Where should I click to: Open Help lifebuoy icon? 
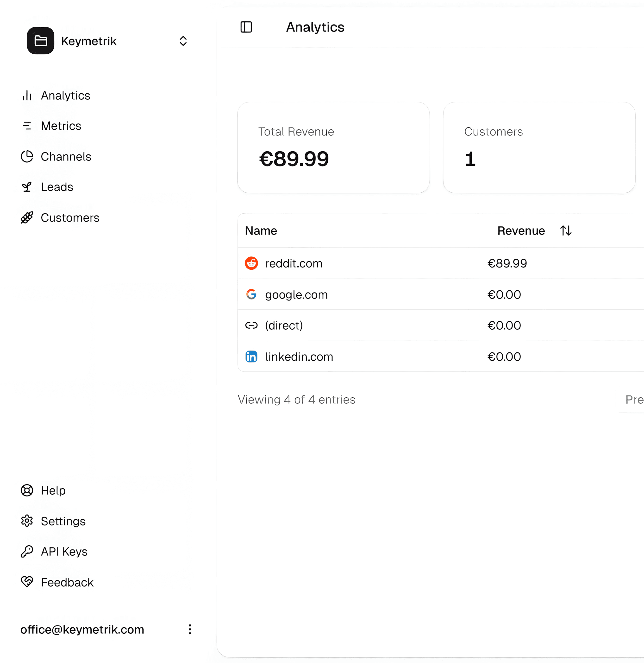point(27,490)
